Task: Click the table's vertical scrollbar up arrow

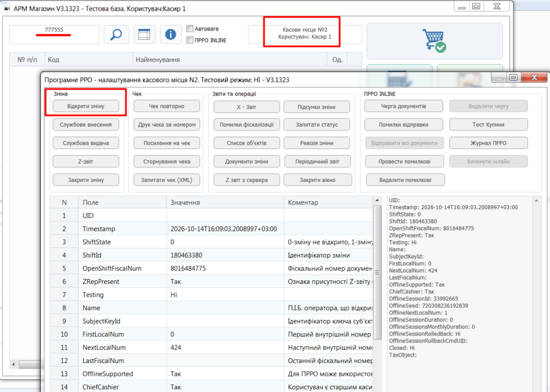Action: [x=378, y=200]
